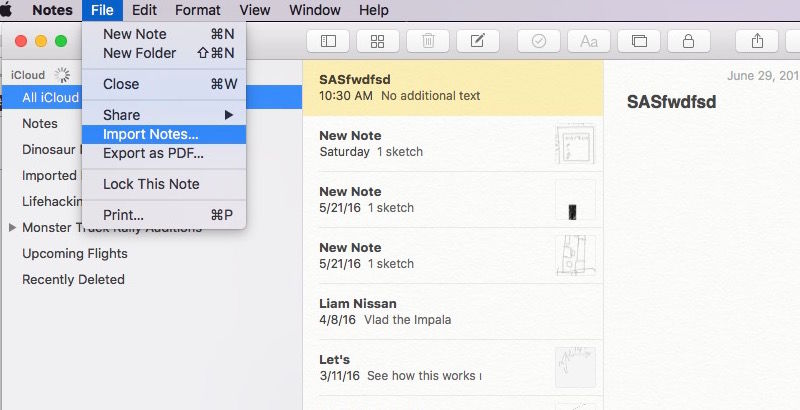The height and width of the screenshot is (410, 800).
Task: Select the SASfwdfsd note in list
Action: 453,88
